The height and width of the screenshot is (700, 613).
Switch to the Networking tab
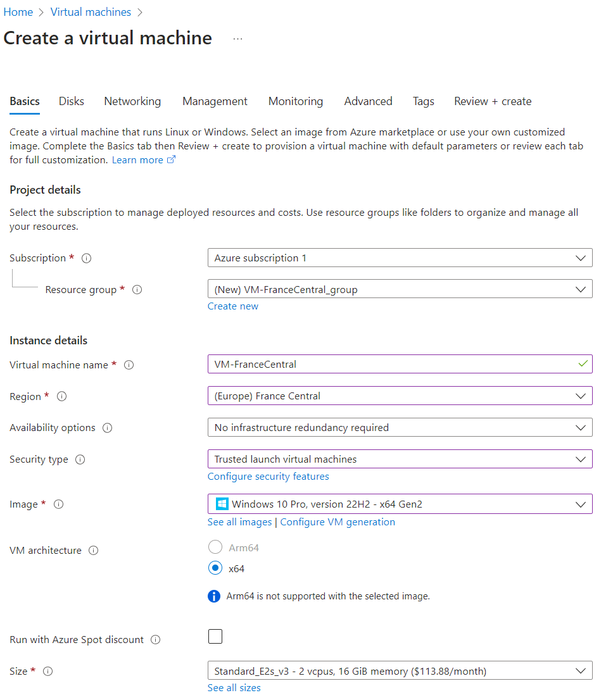pyautogui.click(x=132, y=101)
